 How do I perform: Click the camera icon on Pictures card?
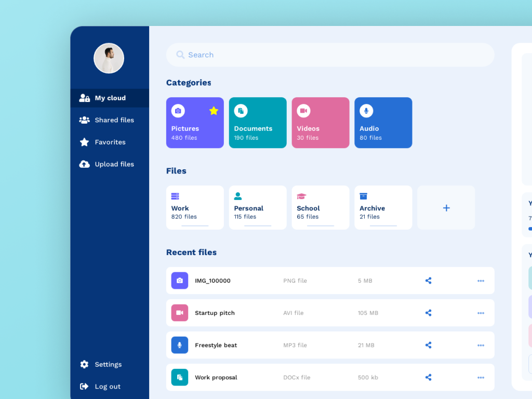[x=178, y=111]
